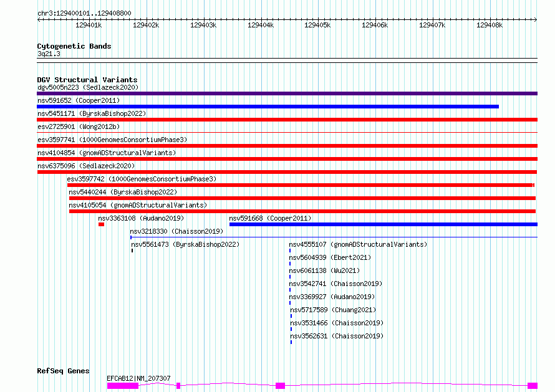
Task: Open nsv3542741 (Chaisson2019) label
Action: click(335, 284)
